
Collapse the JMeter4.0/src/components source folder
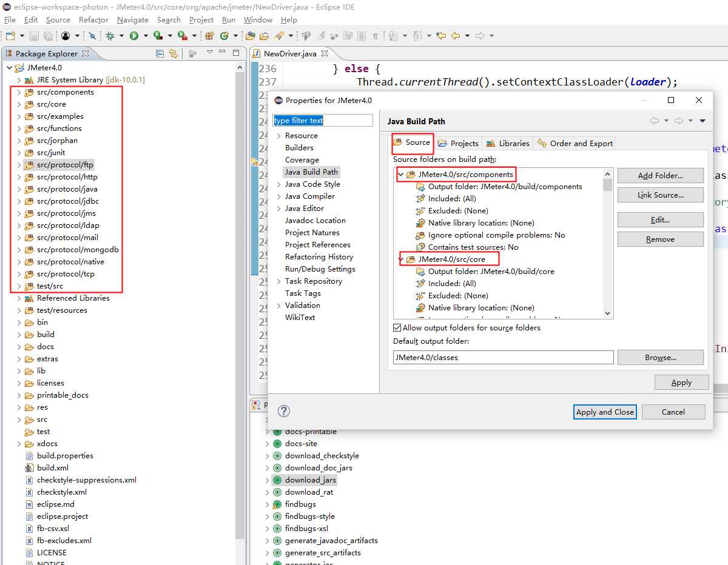point(400,175)
